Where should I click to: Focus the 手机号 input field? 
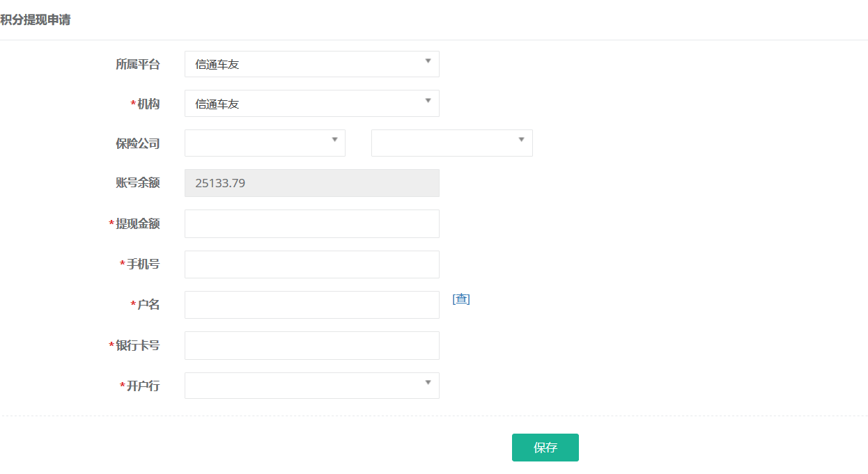[x=311, y=264]
